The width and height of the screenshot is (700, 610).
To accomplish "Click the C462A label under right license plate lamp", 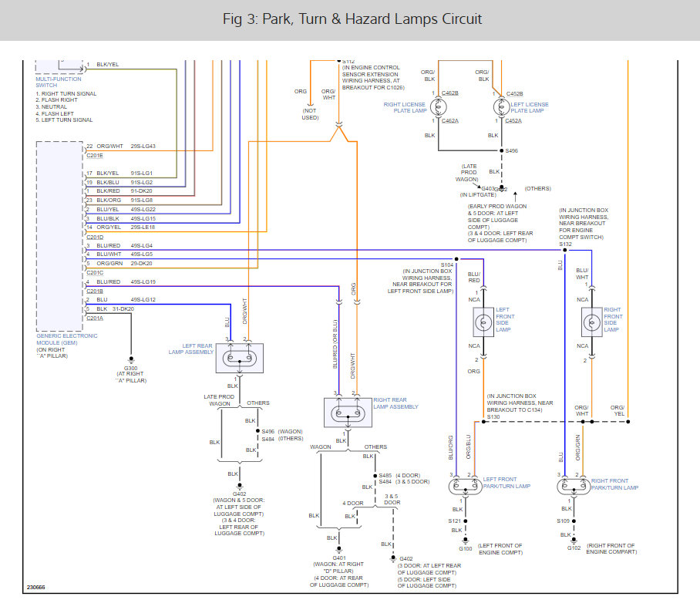I will pos(450,121).
